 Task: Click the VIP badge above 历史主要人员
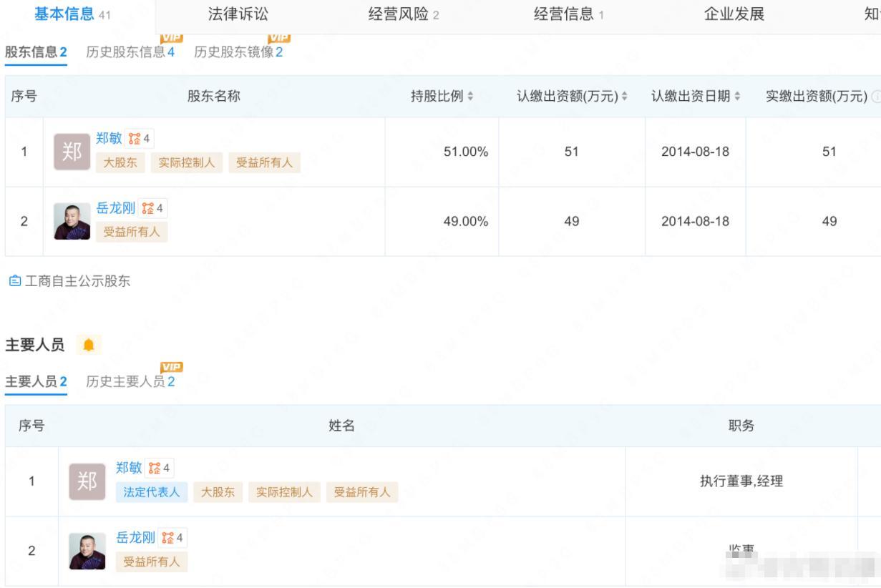point(172,367)
